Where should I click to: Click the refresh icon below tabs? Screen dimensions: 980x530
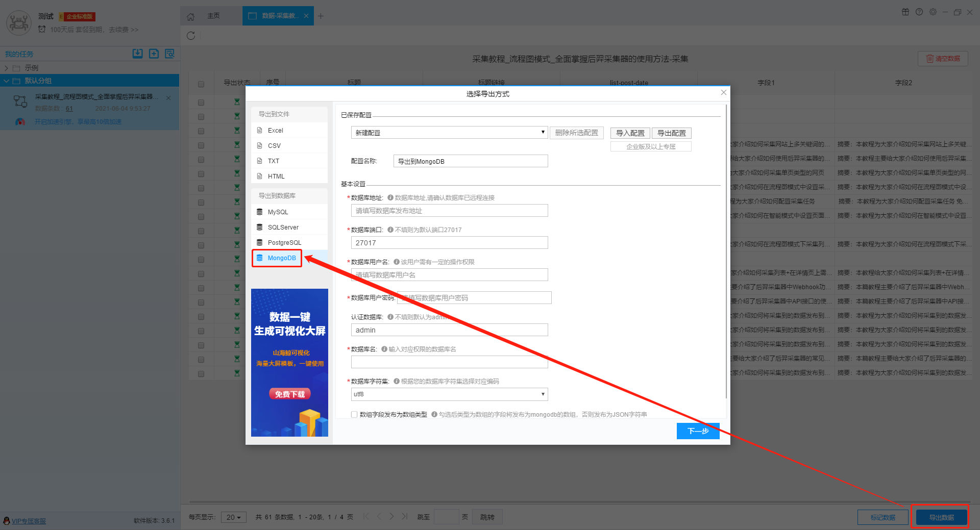(x=191, y=36)
